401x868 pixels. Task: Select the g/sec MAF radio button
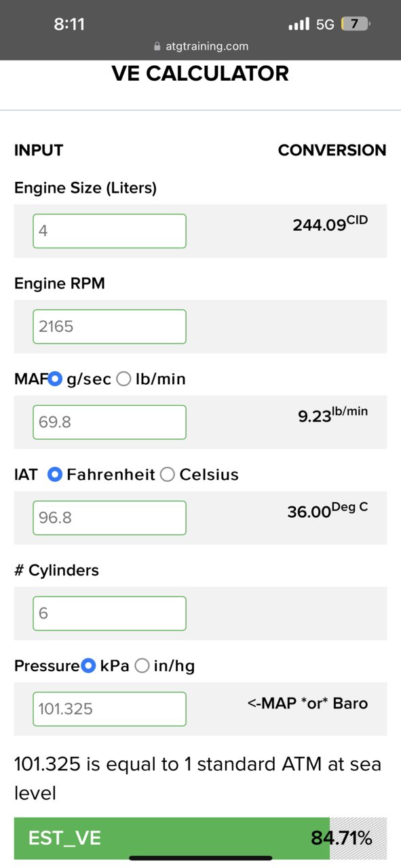click(56, 379)
